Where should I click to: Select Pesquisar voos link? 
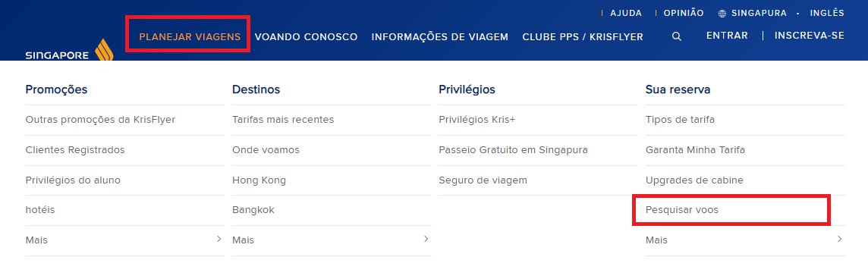tap(681, 210)
